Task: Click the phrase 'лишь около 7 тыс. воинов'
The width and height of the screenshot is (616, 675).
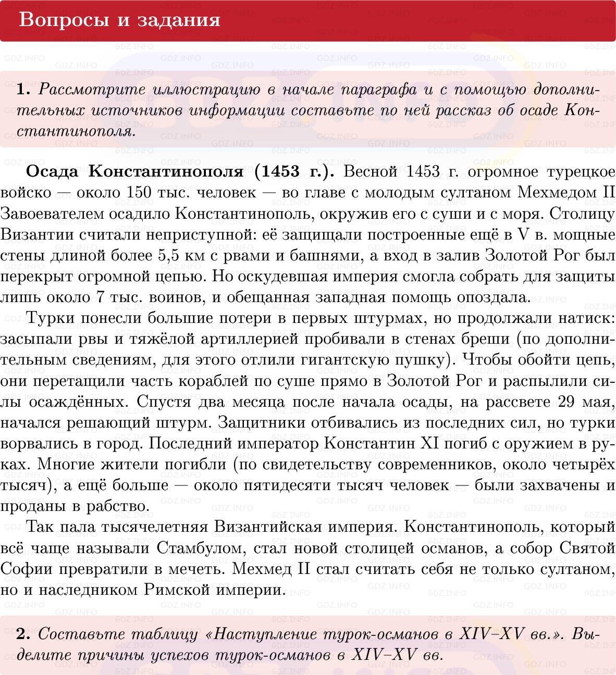Action: click(x=103, y=297)
